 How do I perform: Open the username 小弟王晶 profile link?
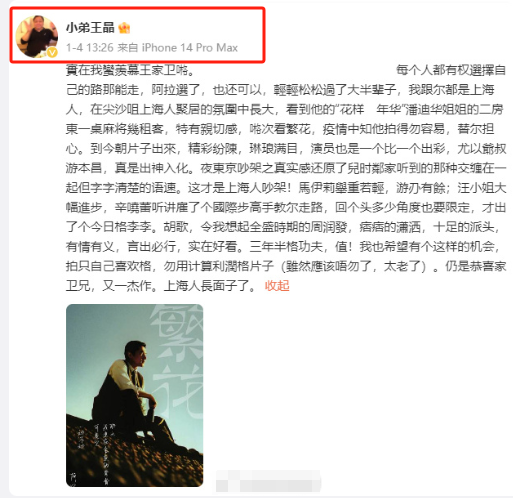point(90,28)
